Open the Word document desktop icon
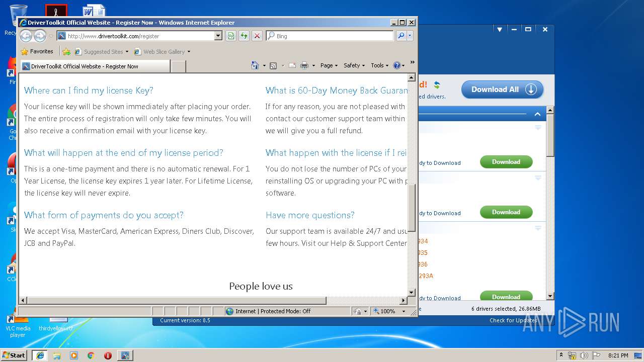This screenshot has height=362, width=644. (94, 12)
